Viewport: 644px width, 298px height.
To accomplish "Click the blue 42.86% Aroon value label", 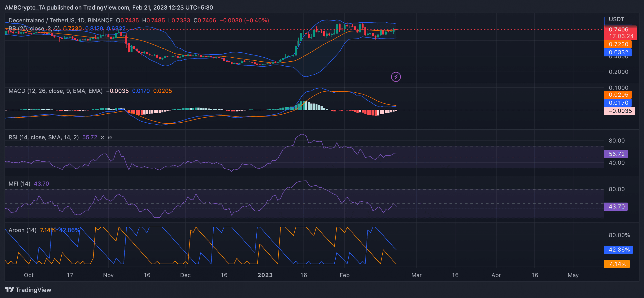I will click(619, 249).
